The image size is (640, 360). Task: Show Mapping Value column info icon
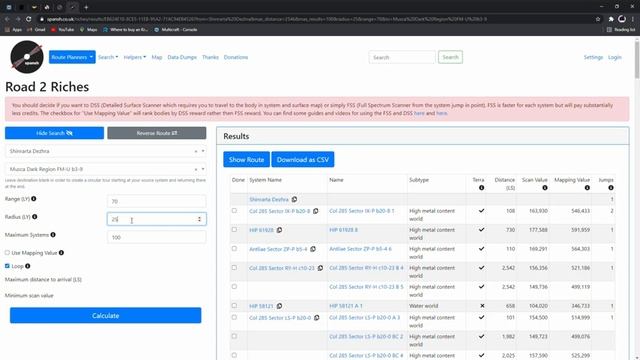tap(587, 188)
